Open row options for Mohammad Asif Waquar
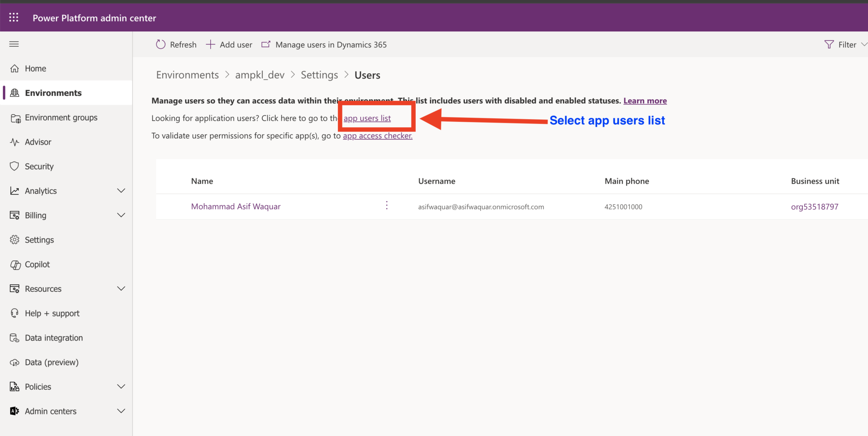Image resolution: width=868 pixels, height=436 pixels. click(387, 205)
